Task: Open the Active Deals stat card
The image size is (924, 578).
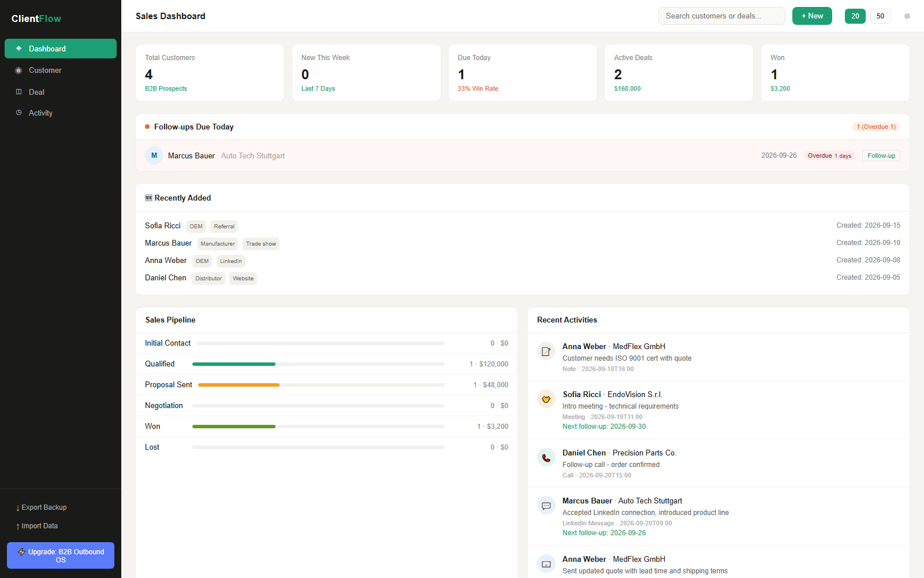Action: (679, 73)
